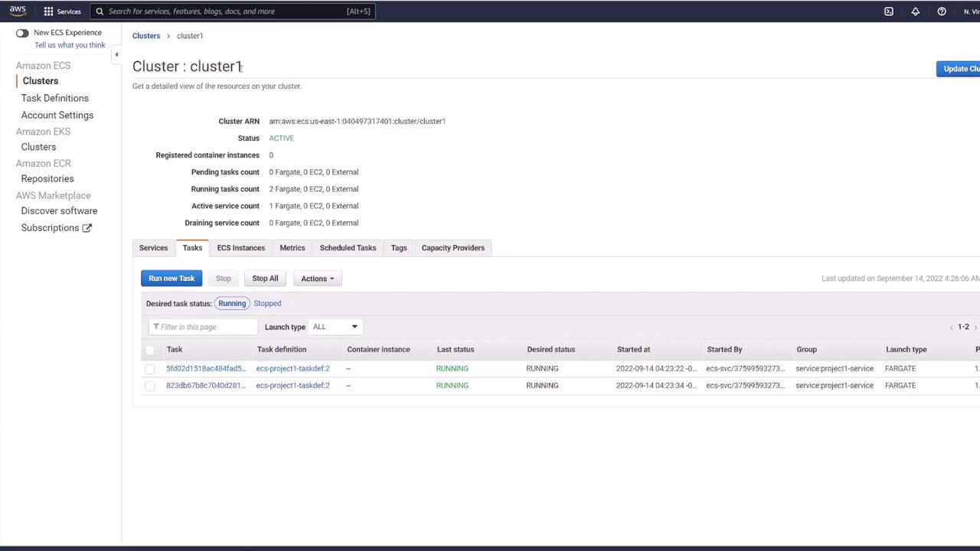This screenshot has width=980, height=551.
Task: Go to Task Definitions in the sidebar
Action: pos(55,98)
